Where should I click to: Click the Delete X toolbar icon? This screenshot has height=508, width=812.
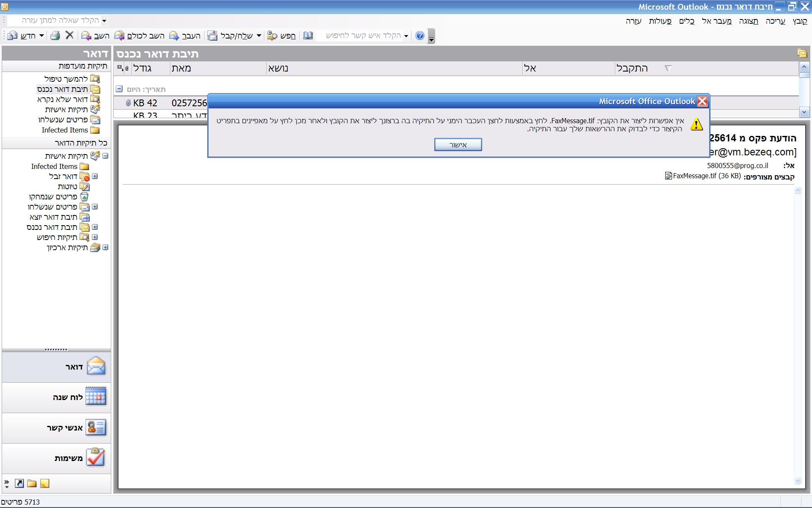pos(70,36)
